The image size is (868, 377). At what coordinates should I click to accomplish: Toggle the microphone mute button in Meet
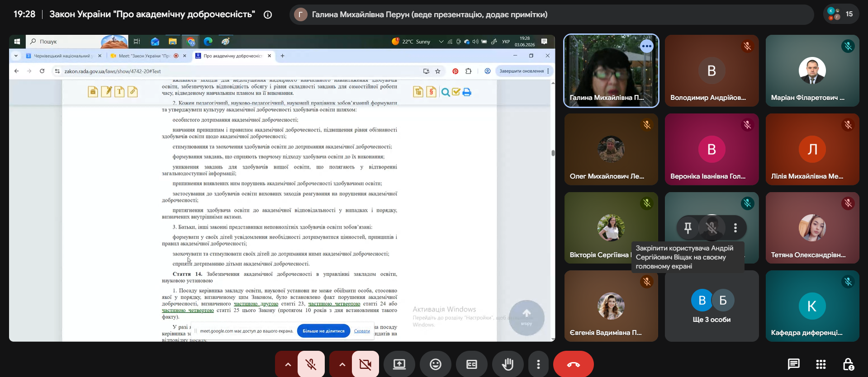coord(311,364)
